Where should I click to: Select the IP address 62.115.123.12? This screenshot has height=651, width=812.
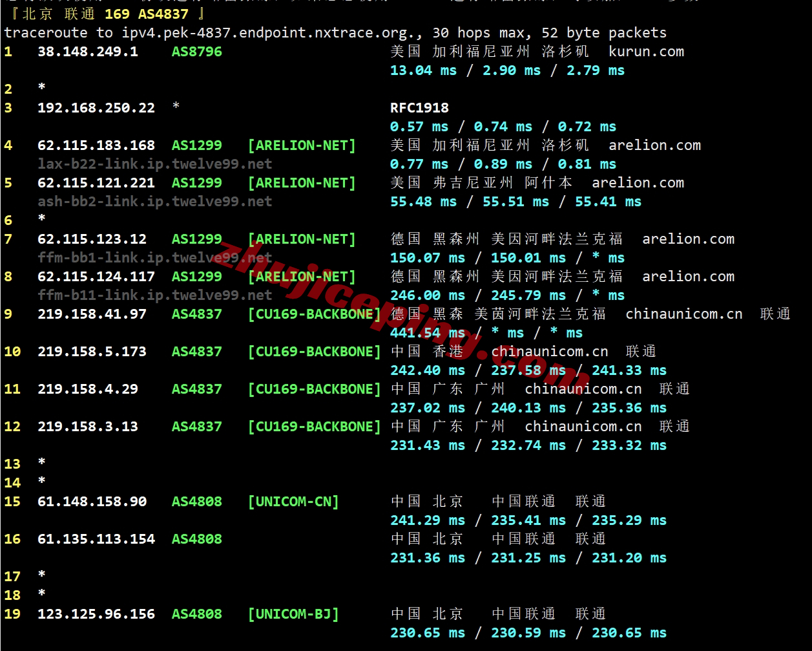(92, 239)
